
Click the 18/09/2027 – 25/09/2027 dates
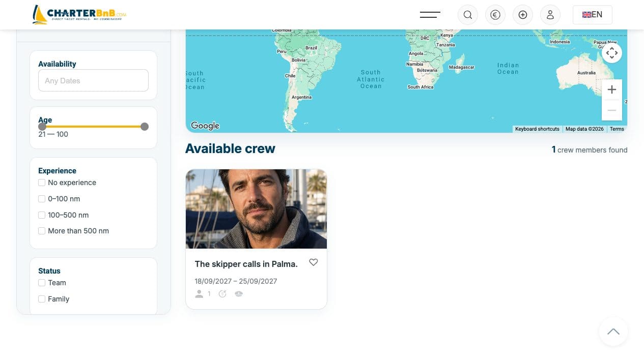click(x=236, y=281)
